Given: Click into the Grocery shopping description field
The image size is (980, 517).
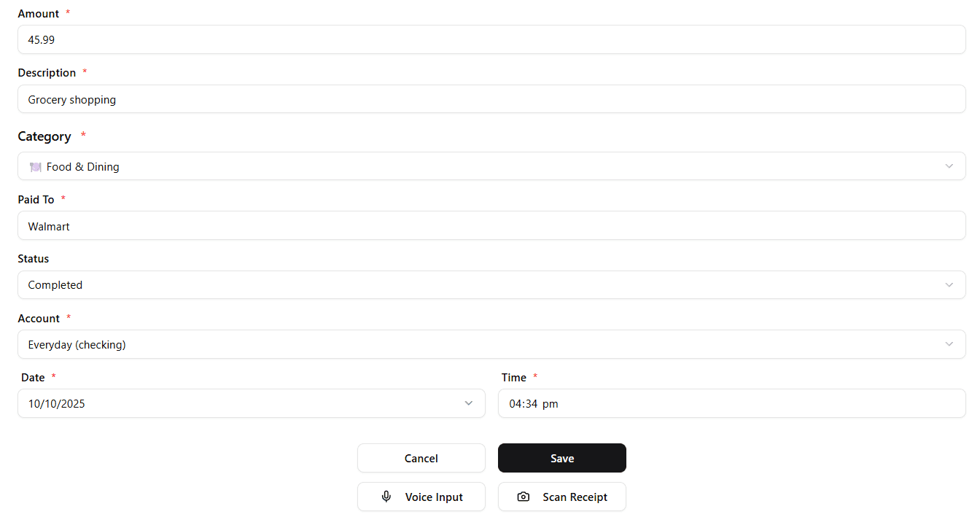Looking at the screenshot, I should pyautogui.click(x=491, y=99).
